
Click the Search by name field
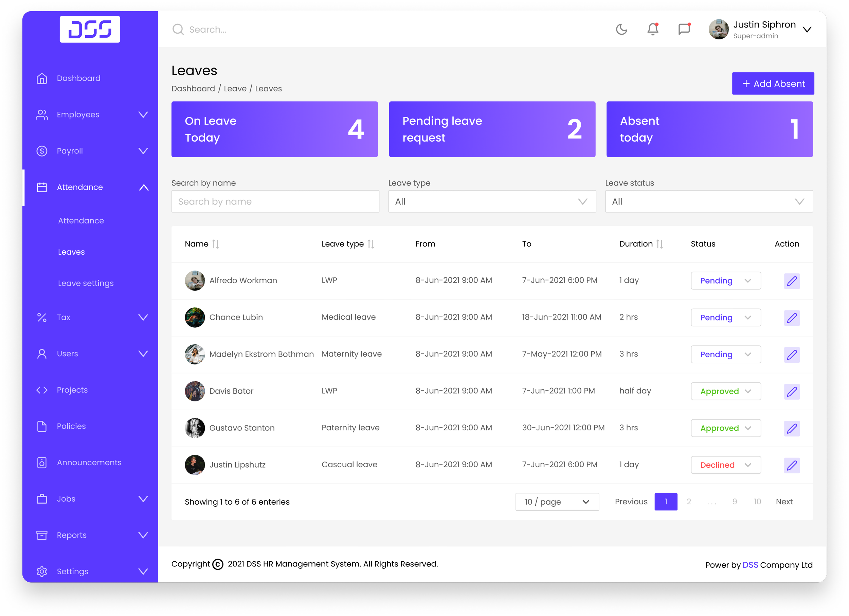tap(275, 201)
